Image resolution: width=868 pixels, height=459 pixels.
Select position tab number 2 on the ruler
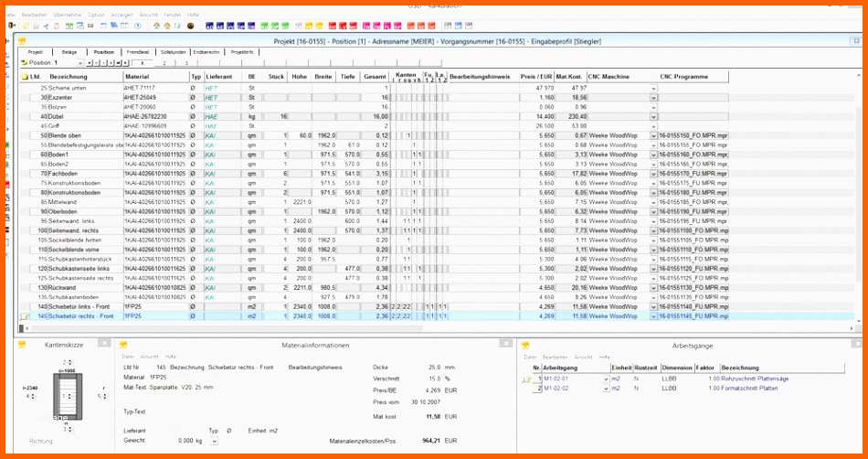point(164,63)
